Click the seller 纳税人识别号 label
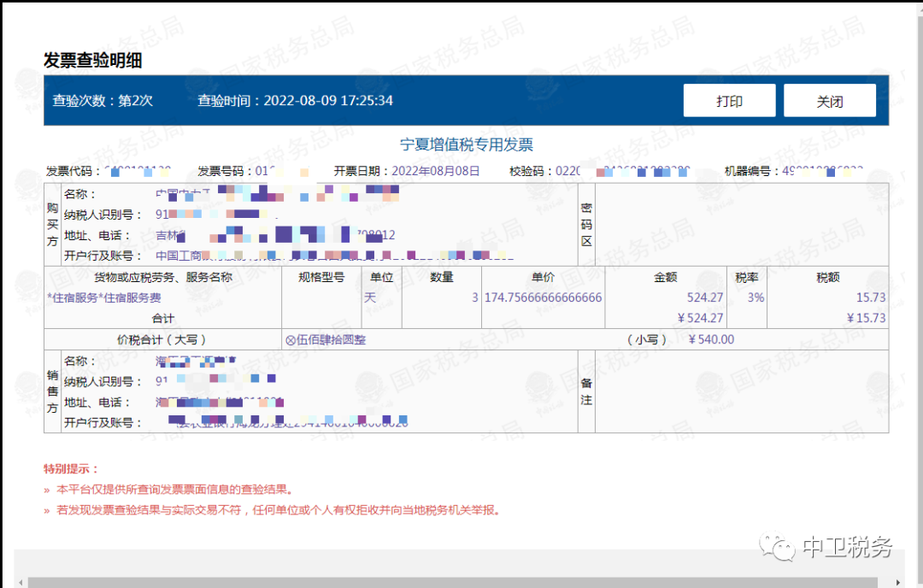This screenshot has width=923, height=588. (x=103, y=382)
